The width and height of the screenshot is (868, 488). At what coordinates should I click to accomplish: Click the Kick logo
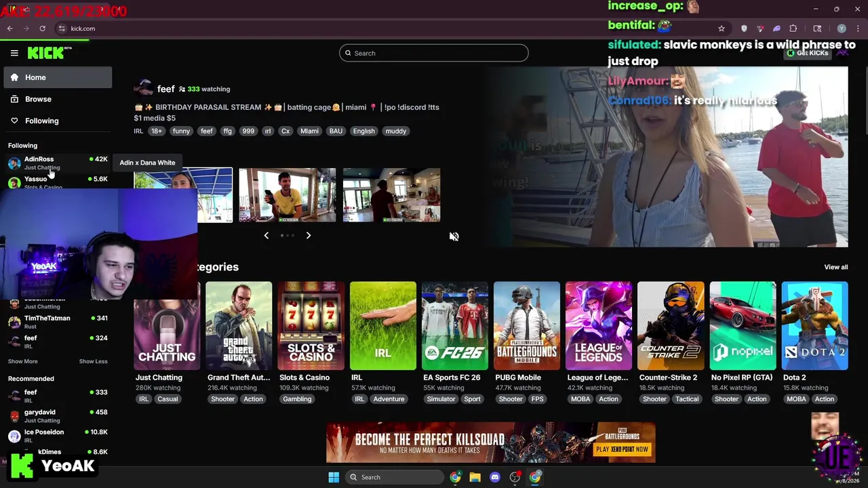tap(50, 53)
